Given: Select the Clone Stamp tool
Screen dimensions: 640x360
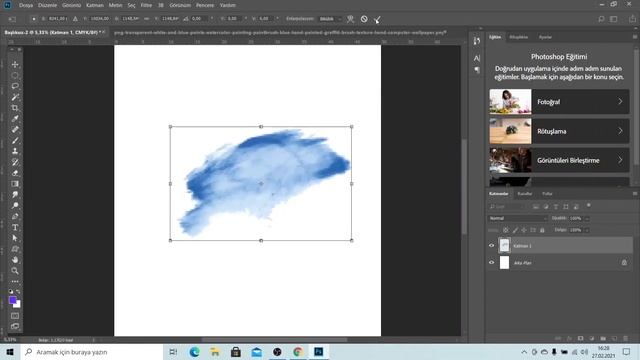Looking at the screenshot, I should click(x=15, y=151).
